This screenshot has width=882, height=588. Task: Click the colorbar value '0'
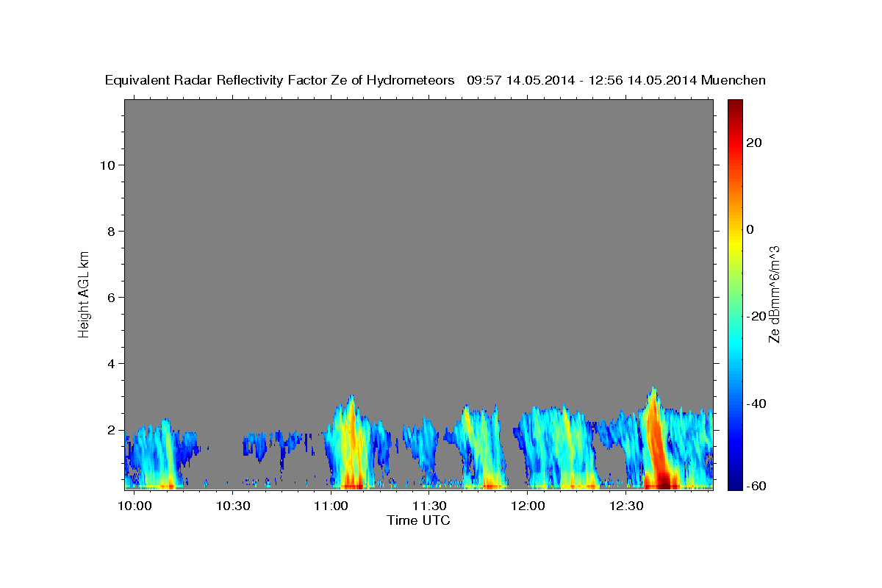(750, 229)
